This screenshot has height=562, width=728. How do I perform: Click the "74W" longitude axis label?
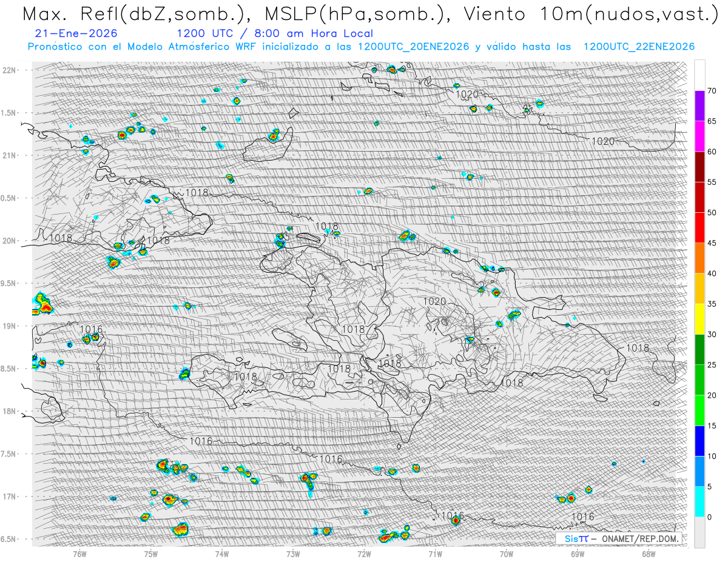pyautogui.click(x=222, y=554)
